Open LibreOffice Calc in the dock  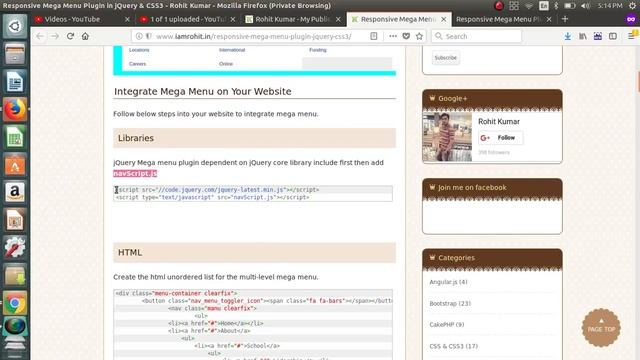coord(15,137)
